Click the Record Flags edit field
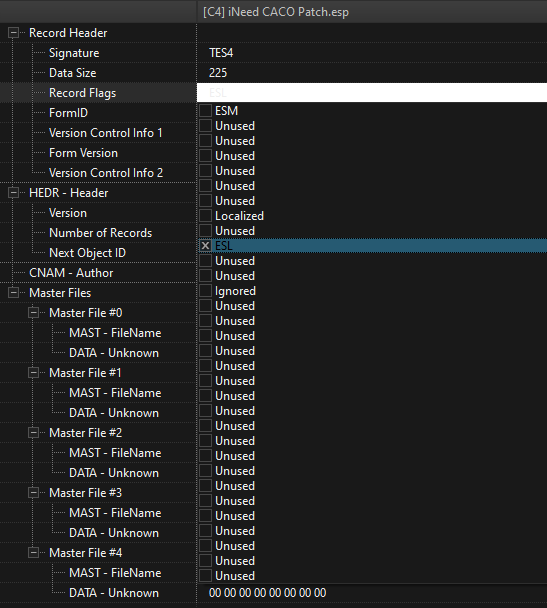Image resolution: width=547 pixels, height=608 pixels. [372, 93]
